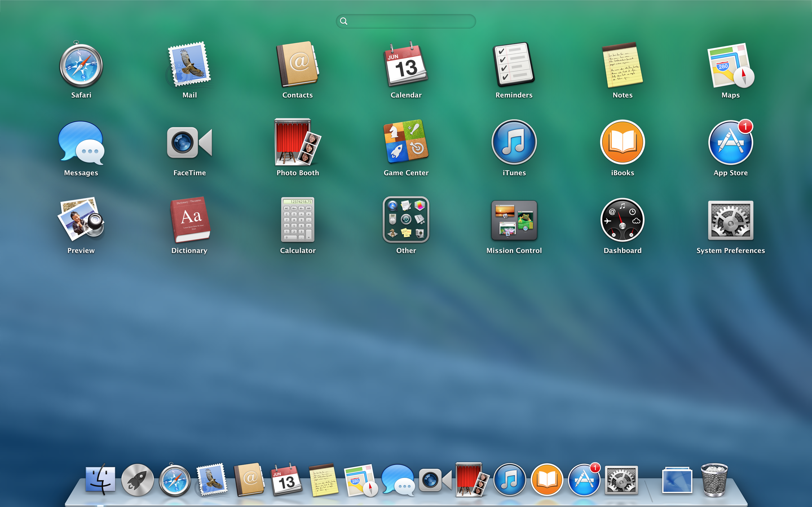
Task: Open iBooks in Launchpad
Action: (x=623, y=142)
